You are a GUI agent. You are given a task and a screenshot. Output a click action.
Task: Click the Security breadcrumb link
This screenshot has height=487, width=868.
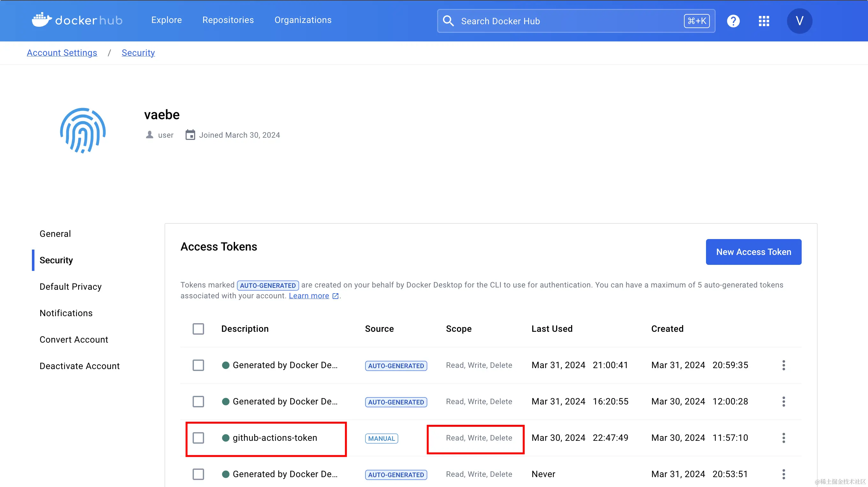(x=138, y=53)
